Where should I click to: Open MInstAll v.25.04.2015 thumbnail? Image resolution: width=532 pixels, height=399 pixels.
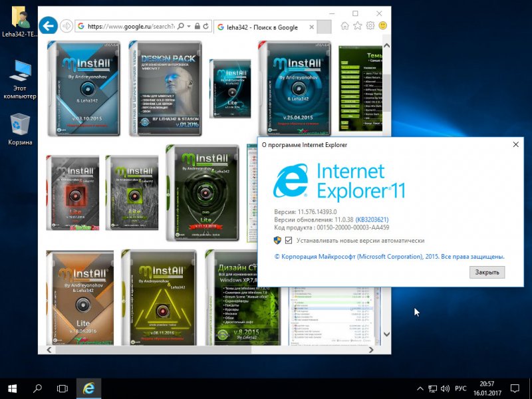pyautogui.click(x=295, y=88)
